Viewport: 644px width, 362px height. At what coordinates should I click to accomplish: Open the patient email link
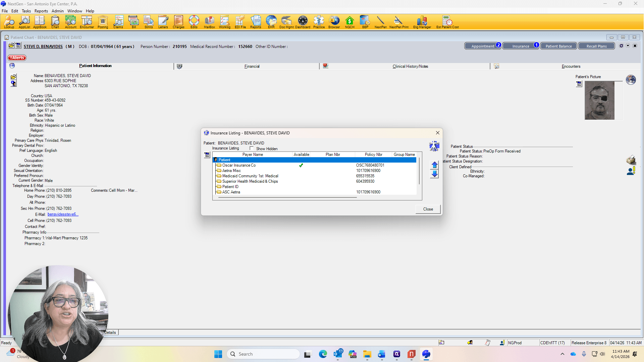63,215
